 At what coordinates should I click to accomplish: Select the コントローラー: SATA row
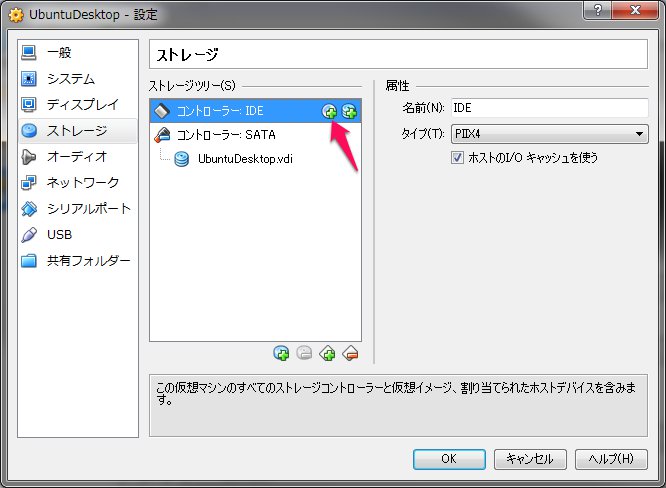click(x=255, y=135)
